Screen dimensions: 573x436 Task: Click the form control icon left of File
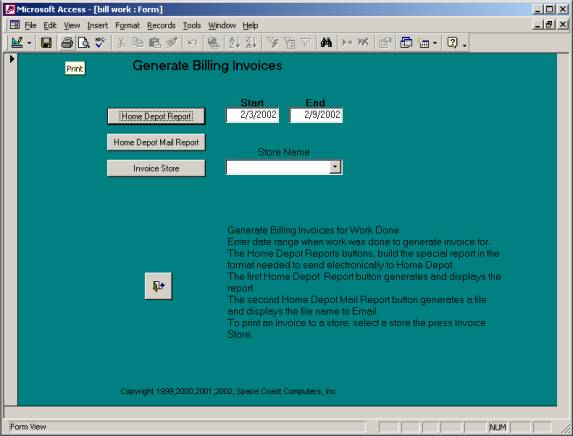[x=15, y=25]
